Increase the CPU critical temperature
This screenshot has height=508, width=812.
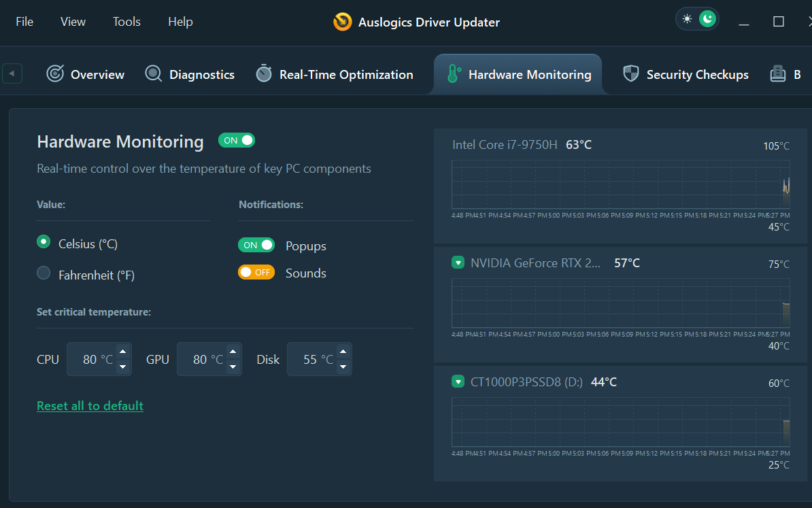122,352
